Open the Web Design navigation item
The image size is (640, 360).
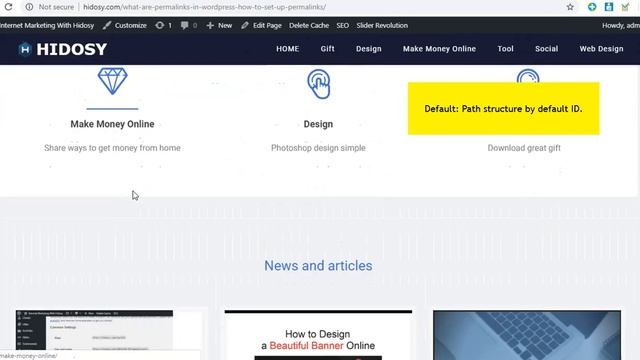tap(601, 49)
